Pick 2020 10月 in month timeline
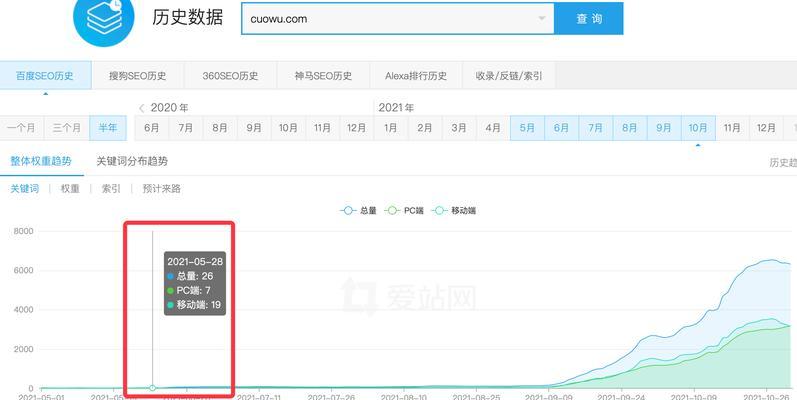The image size is (797, 400). point(288,128)
